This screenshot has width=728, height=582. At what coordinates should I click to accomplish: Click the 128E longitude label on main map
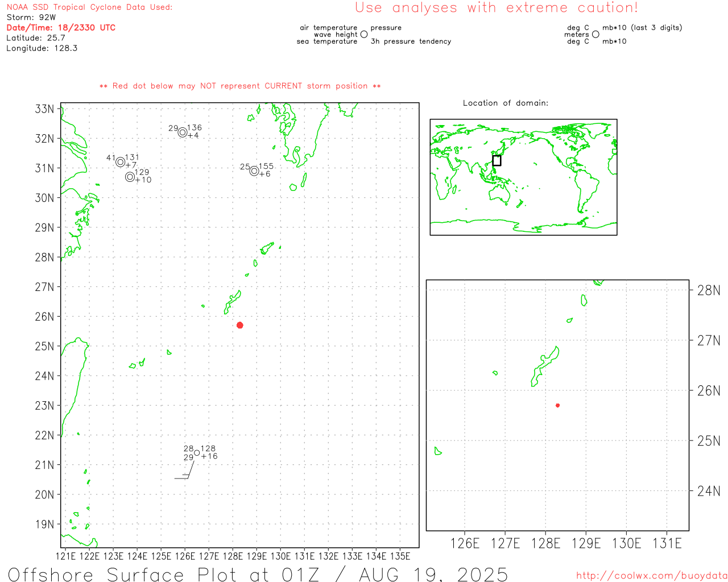pyautogui.click(x=233, y=556)
